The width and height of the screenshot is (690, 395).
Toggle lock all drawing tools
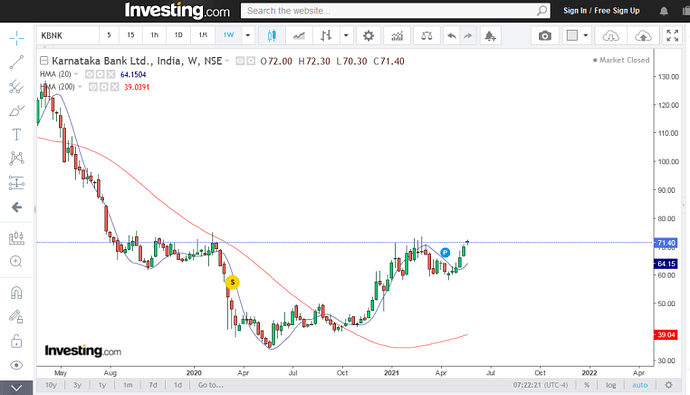[17, 341]
